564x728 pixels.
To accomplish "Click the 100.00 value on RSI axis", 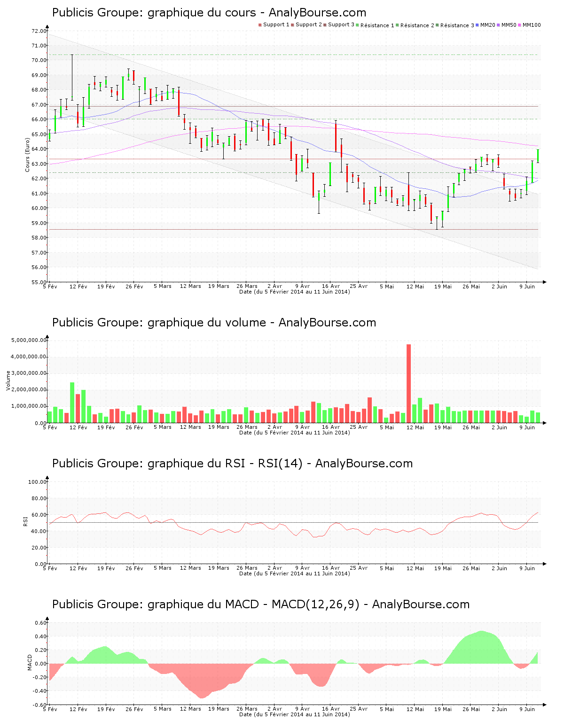I will 37,482.
